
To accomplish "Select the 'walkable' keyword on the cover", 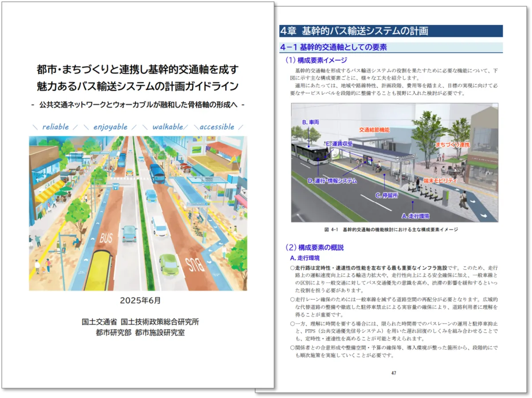I will point(167,127).
